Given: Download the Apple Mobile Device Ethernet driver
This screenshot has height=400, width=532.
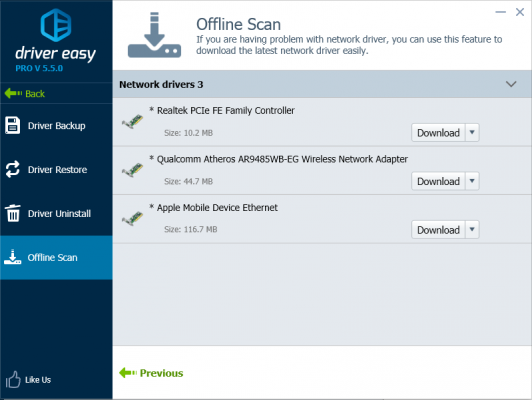Looking at the screenshot, I should click(x=438, y=230).
